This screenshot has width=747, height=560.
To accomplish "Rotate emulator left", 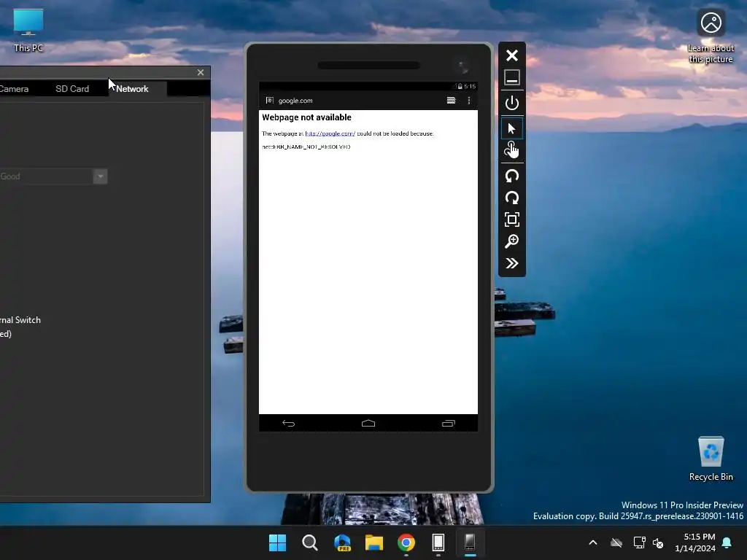I will (511, 176).
